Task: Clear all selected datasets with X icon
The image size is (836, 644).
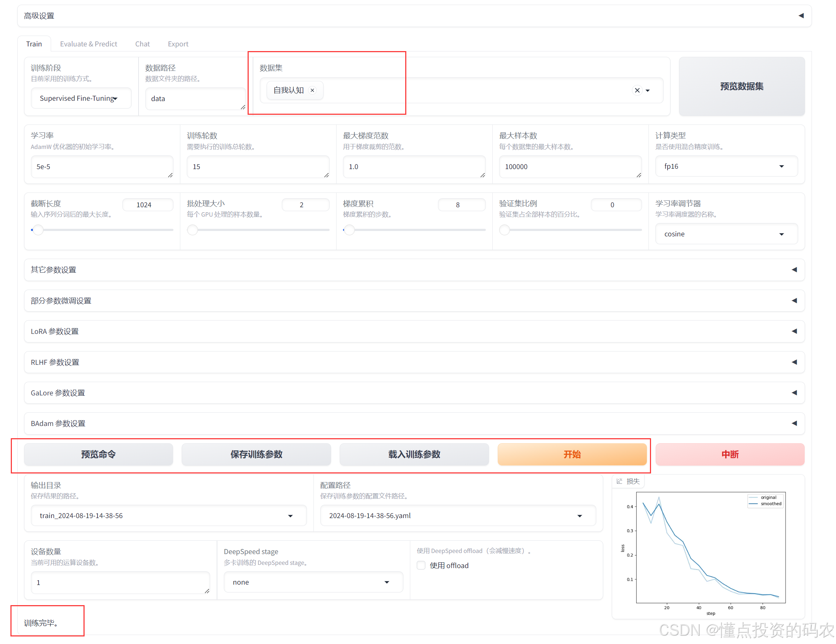Action: [637, 90]
